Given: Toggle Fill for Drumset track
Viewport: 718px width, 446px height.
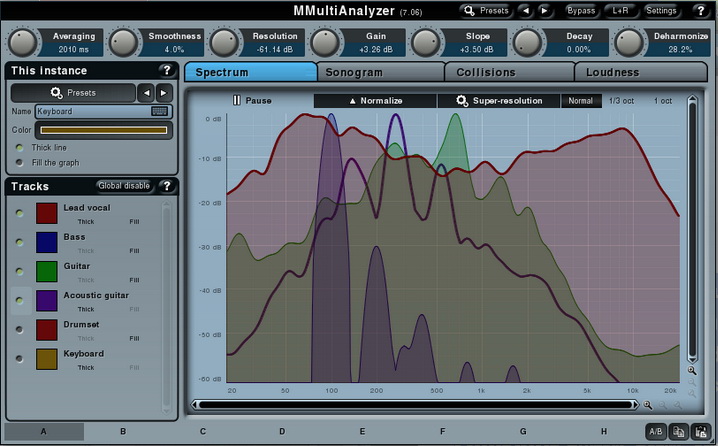Looking at the screenshot, I should pyautogui.click(x=134, y=338).
